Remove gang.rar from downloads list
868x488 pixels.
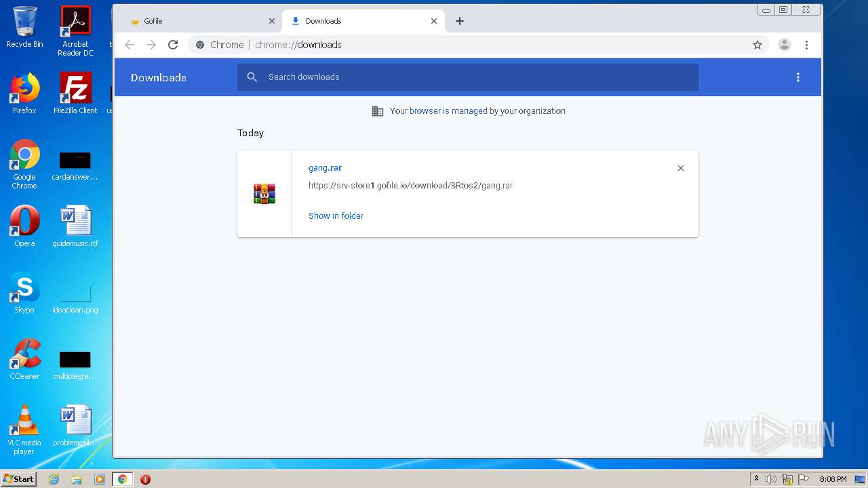(681, 168)
